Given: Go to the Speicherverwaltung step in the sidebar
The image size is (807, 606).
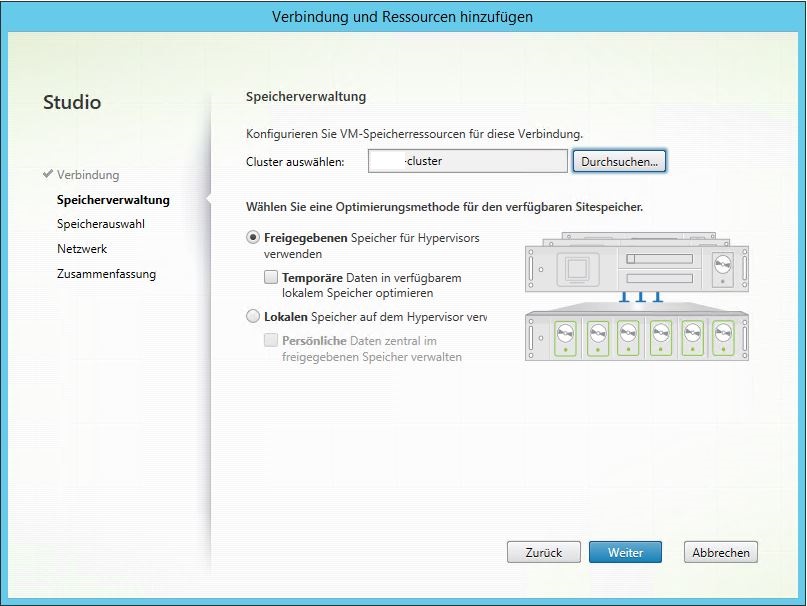Looking at the screenshot, I should (x=113, y=200).
